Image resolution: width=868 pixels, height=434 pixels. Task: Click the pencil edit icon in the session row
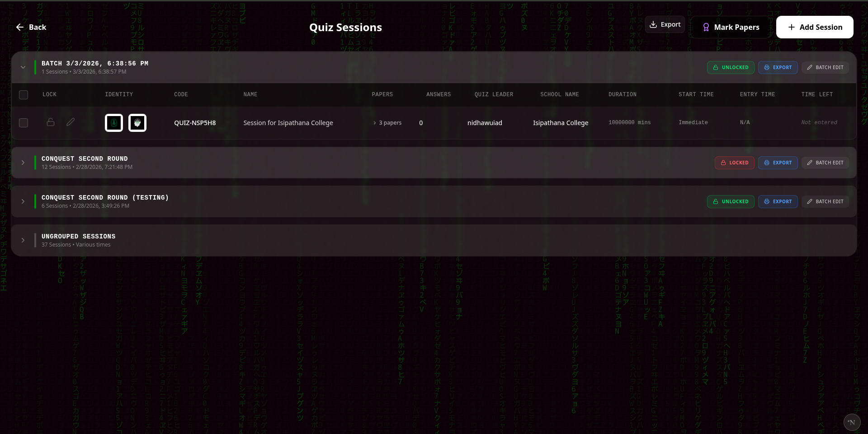(71, 122)
